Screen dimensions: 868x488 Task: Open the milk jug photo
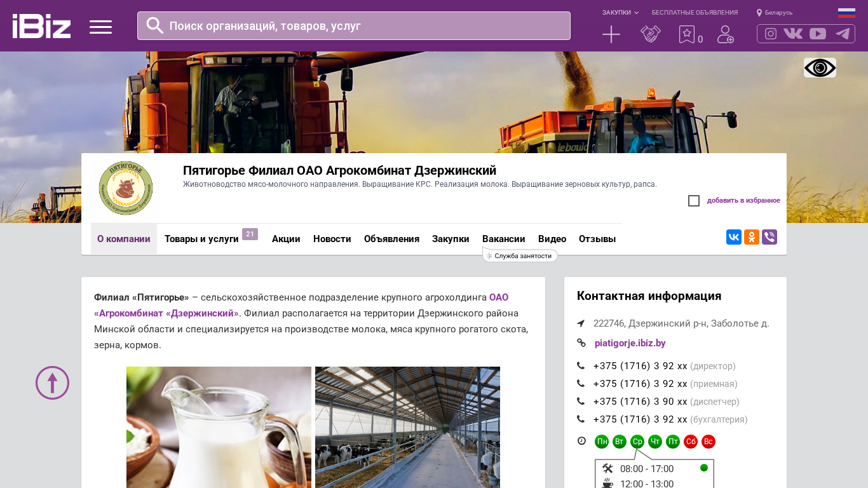219,427
